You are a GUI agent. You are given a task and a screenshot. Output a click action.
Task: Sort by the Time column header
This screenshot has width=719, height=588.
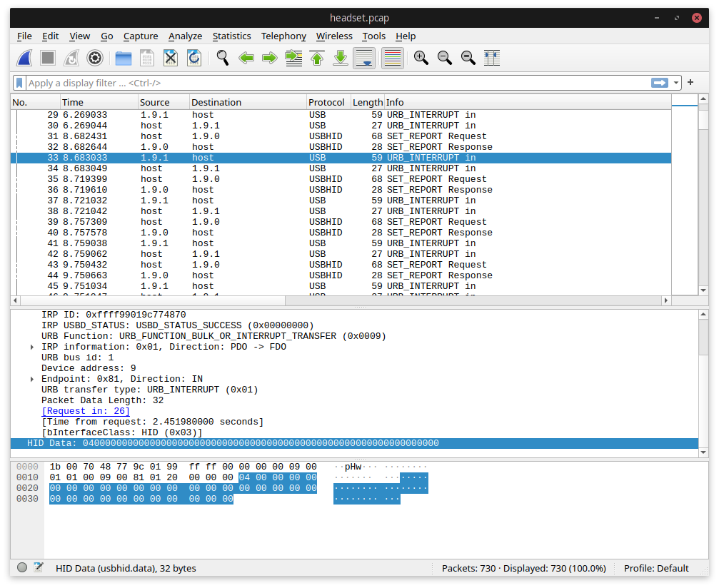click(x=99, y=102)
